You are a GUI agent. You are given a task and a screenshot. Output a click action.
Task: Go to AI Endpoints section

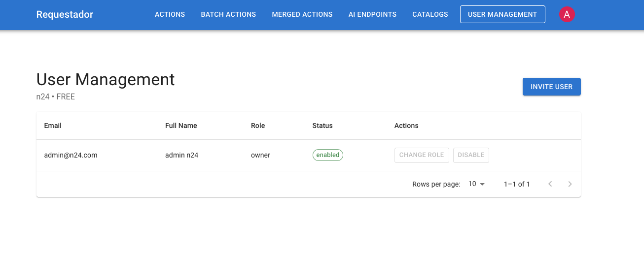click(372, 15)
